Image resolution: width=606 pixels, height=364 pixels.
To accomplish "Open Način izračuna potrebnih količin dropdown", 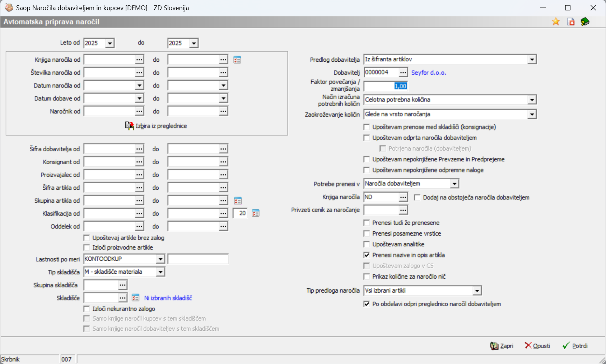I will [532, 100].
